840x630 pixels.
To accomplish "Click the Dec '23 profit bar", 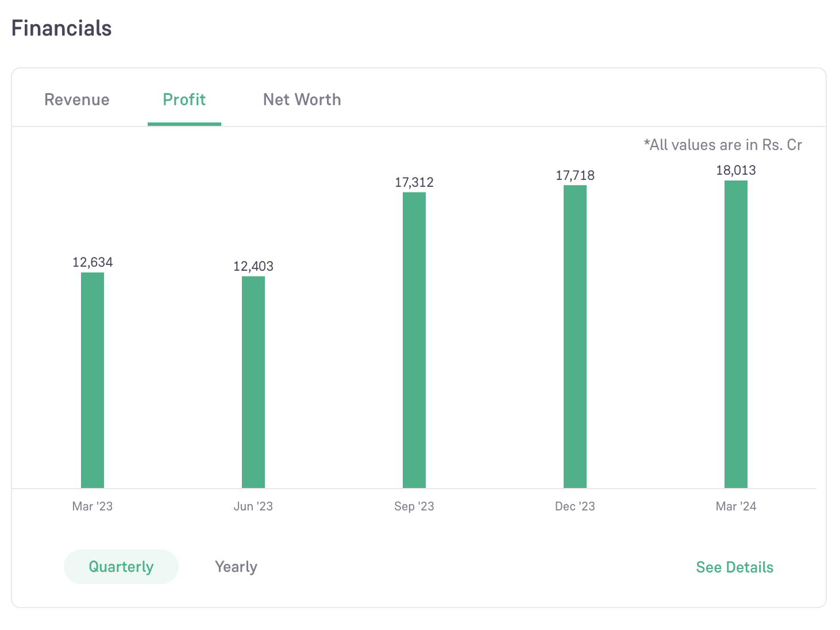I will (575, 337).
